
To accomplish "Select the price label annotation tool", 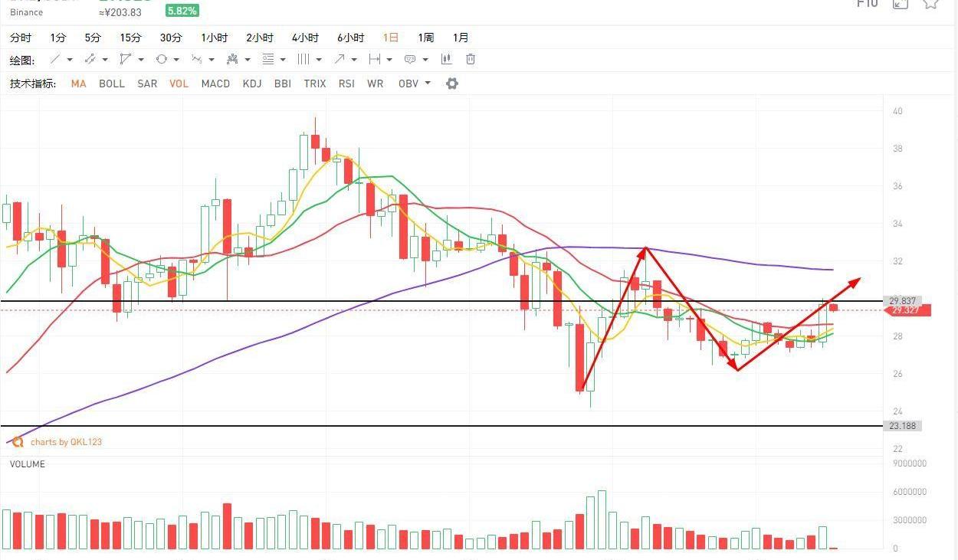I will (x=410, y=59).
